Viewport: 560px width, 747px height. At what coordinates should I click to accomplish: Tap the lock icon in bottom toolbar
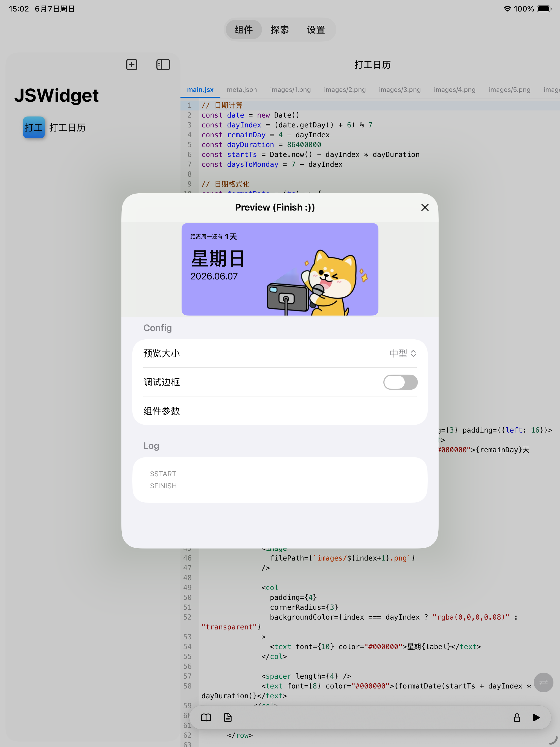tap(517, 717)
